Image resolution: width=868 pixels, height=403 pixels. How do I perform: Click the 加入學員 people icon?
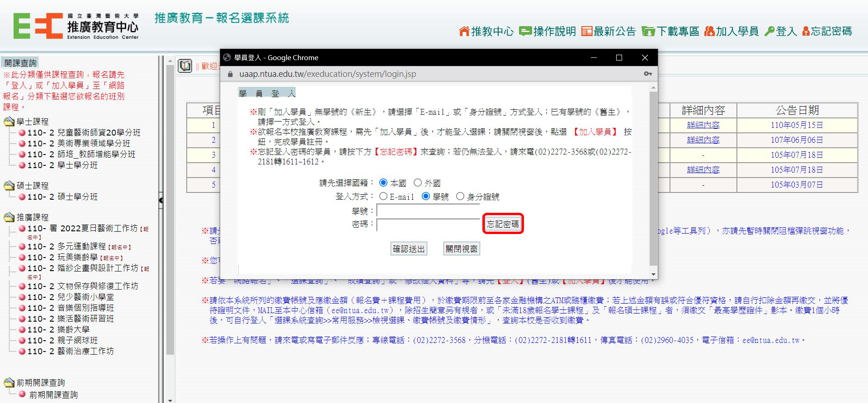[709, 31]
